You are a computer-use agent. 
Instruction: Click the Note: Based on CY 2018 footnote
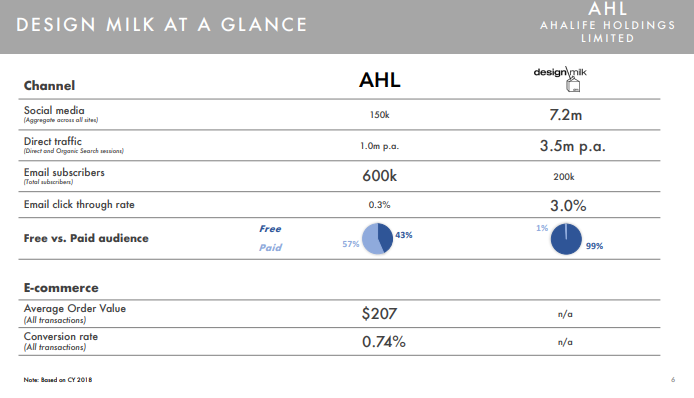pyautogui.click(x=58, y=380)
